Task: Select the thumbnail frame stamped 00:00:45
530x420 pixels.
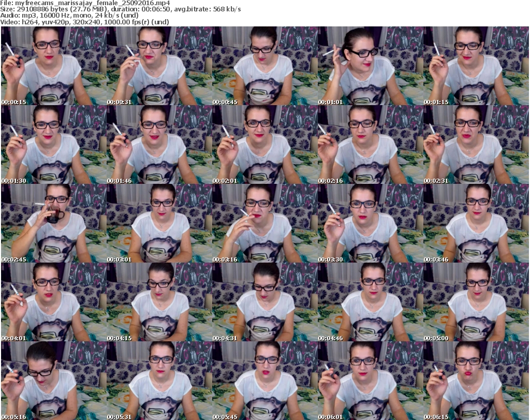Action: pyautogui.click(x=265, y=66)
